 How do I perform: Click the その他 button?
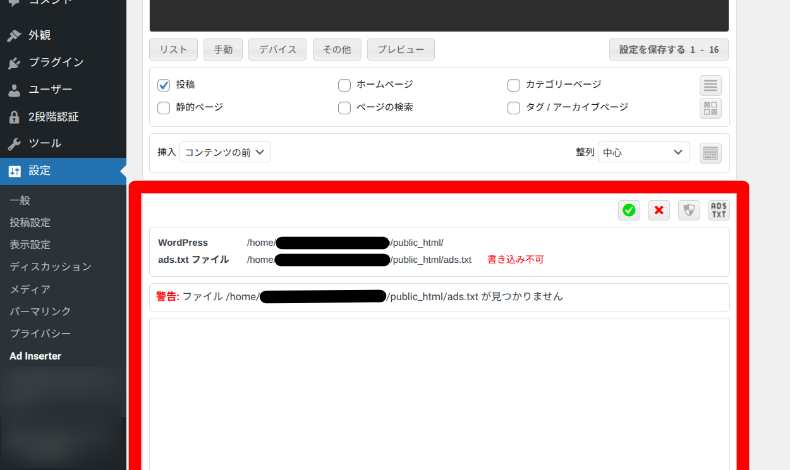click(337, 49)
